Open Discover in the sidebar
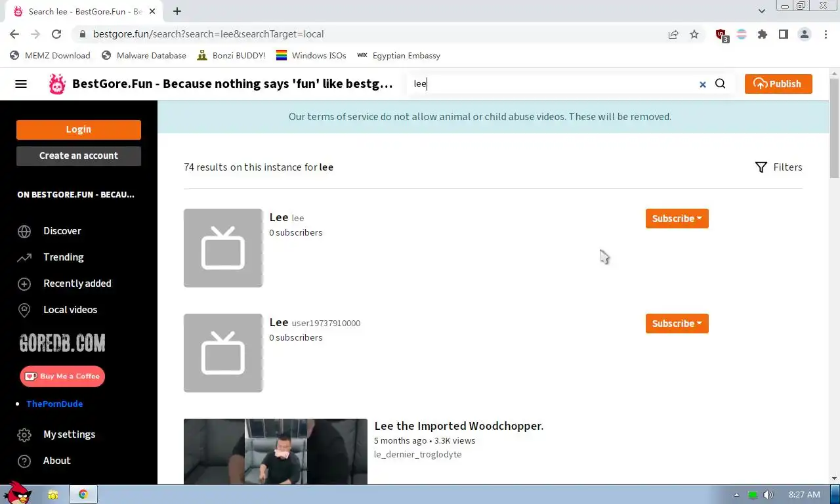The image size is (840, 504). pos(62,231)
